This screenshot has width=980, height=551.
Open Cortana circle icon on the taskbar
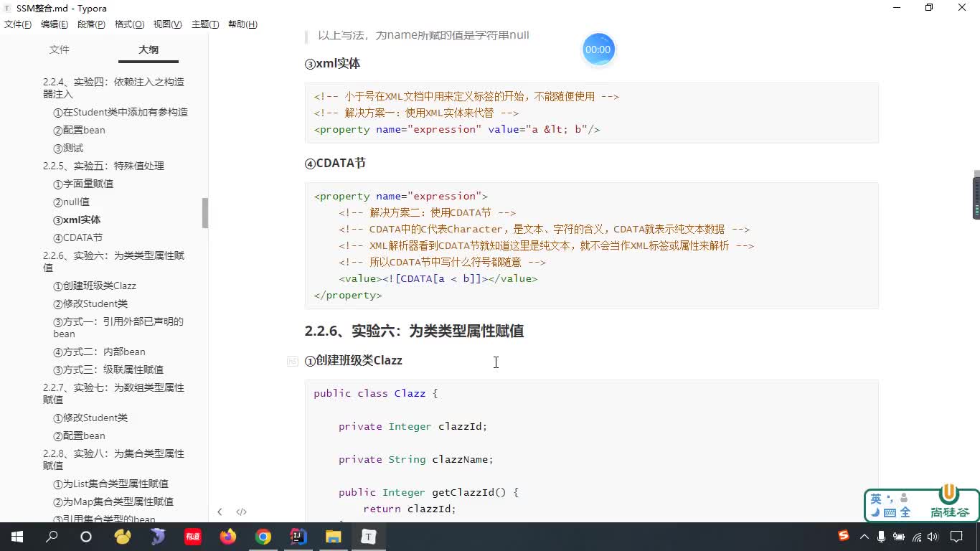point(86,536)
